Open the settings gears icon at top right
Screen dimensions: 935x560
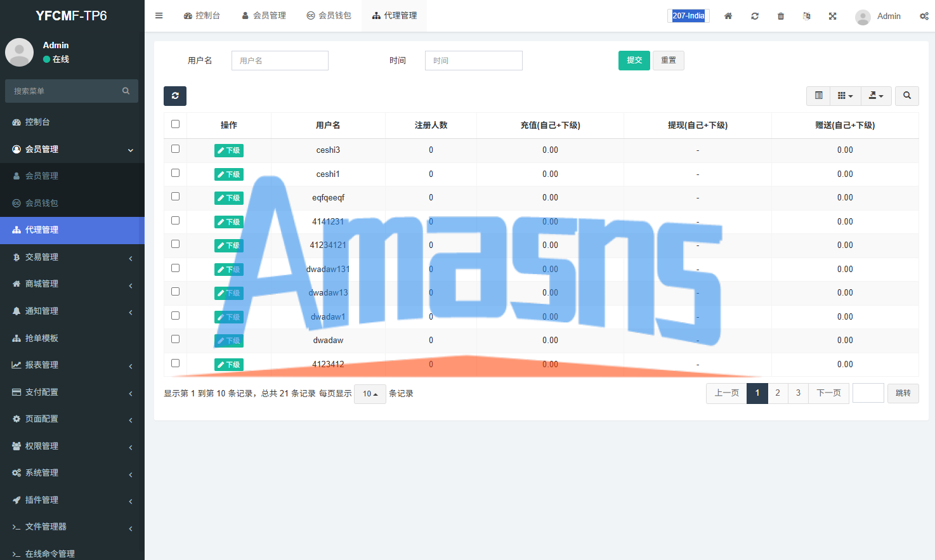(x=924, y=16)
